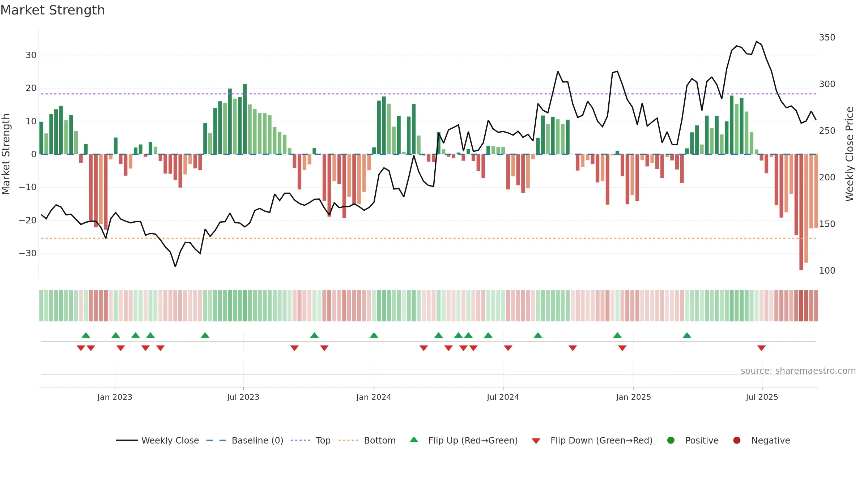The width and height of the screenshot is (868, 488).
Task: Click the 30 tick on left axis
Action: (31, 55)
